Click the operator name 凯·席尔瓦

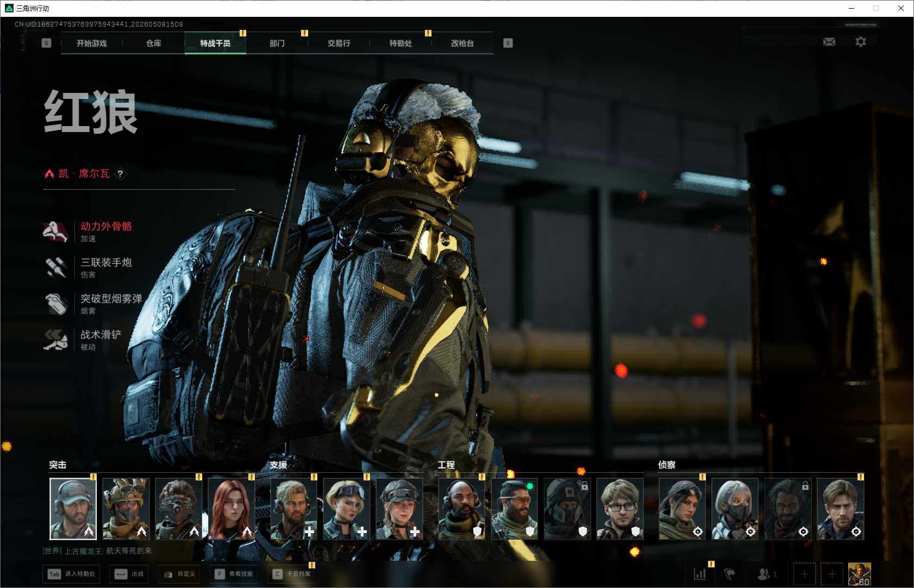[x=84, y=174]
